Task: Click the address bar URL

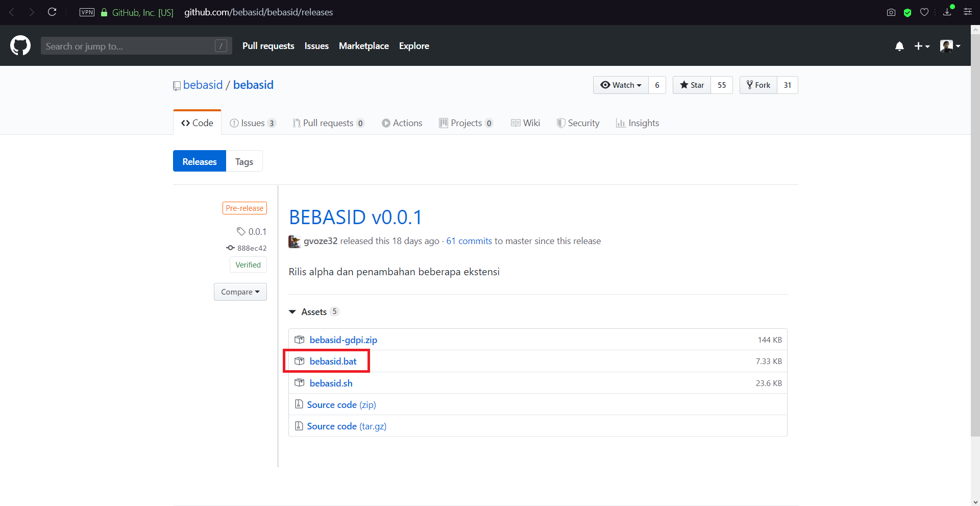Action: (x=259, y=12)
